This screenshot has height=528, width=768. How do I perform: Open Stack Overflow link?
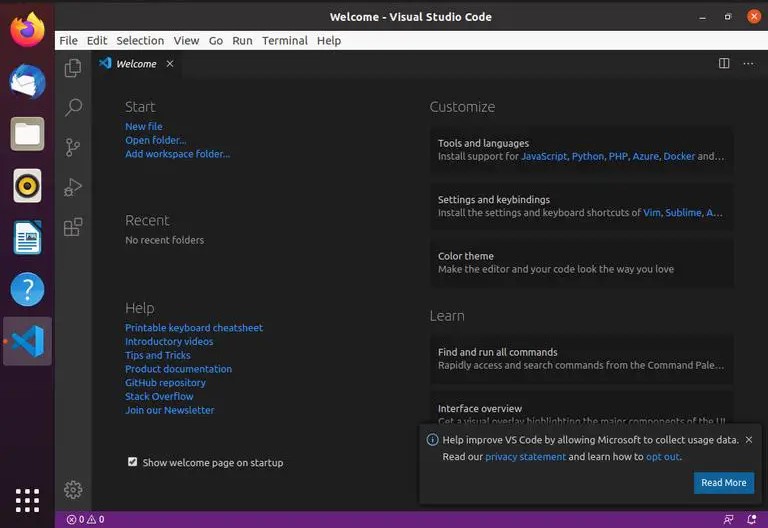point(159,396)
